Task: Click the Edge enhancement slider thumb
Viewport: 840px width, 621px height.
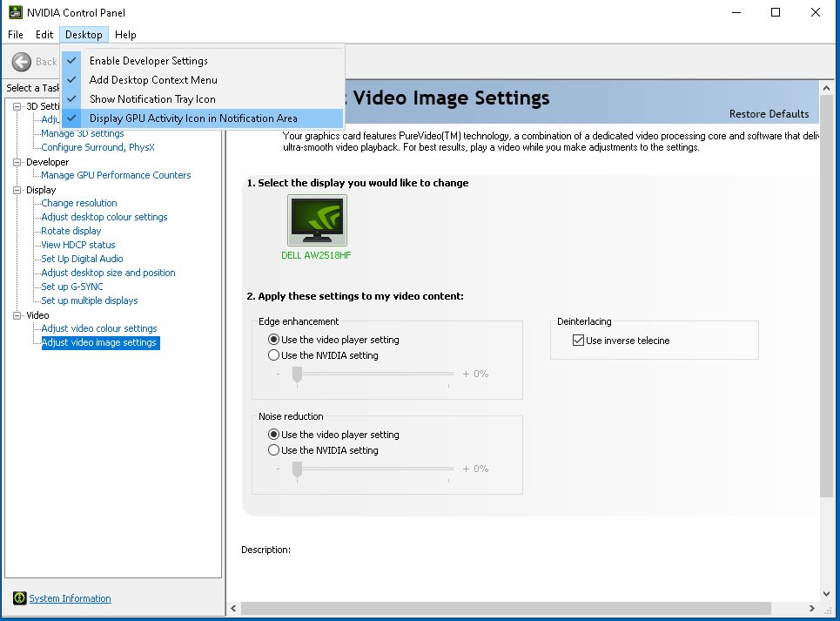Action: (x=298, y=375)
